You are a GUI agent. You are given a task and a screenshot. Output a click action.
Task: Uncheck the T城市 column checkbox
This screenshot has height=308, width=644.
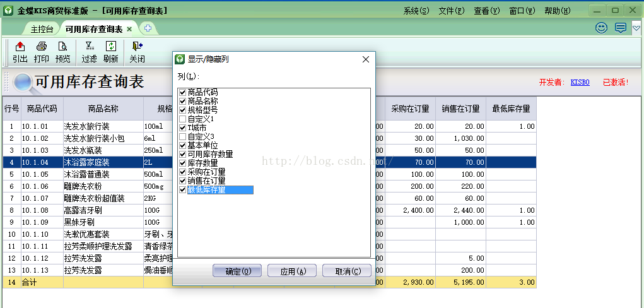coord(183,128)
